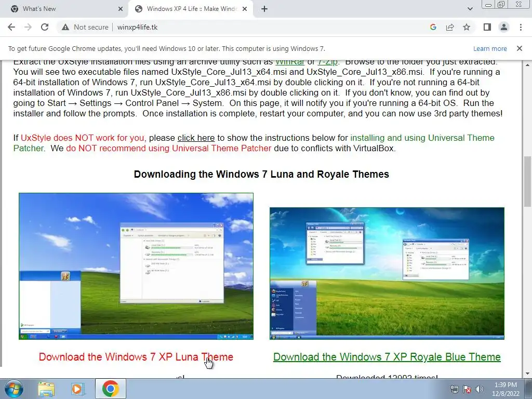This screenshot has width=532, height=399.
Task: Expand the tab search dropdown arrow
Action: 470,9
